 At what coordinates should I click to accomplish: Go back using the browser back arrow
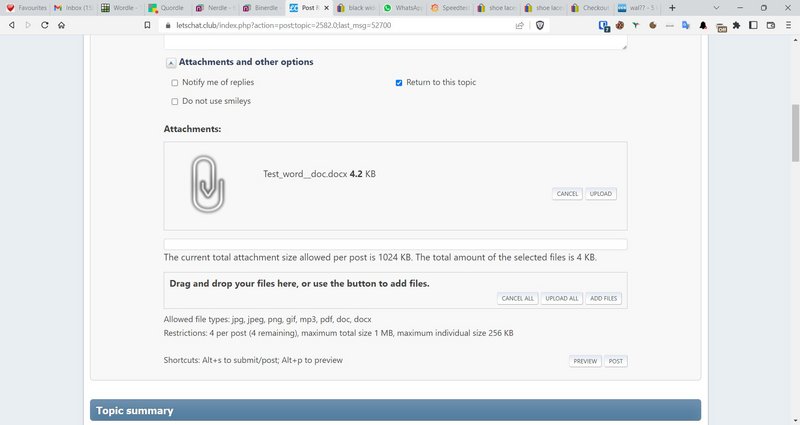(x=12, y=25)
